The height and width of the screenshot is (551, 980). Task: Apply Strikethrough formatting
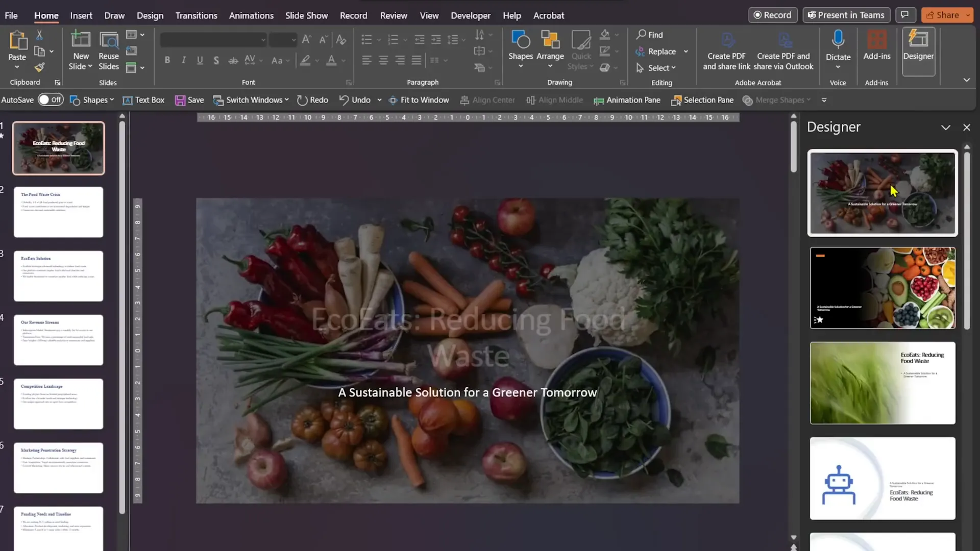click(x=233, y=60)
